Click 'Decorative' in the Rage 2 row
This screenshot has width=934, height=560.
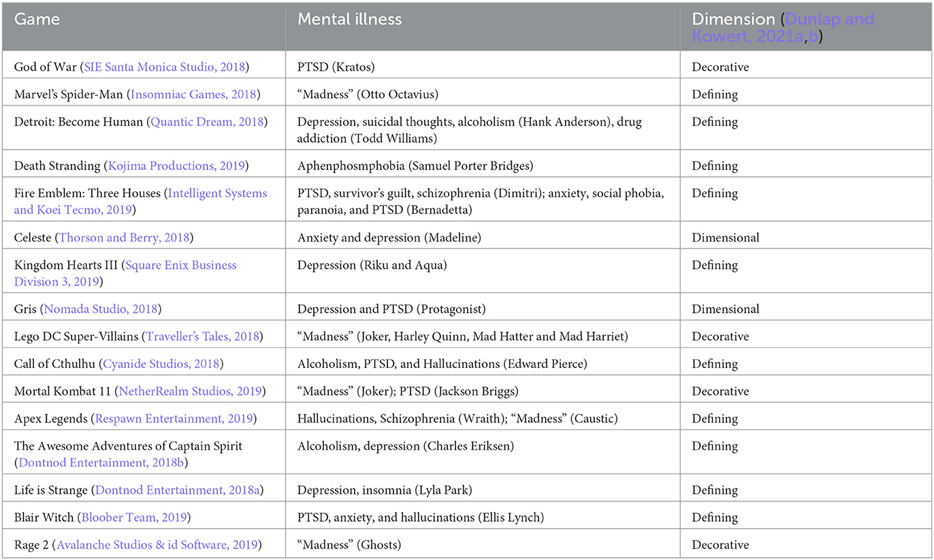(720, 545)
